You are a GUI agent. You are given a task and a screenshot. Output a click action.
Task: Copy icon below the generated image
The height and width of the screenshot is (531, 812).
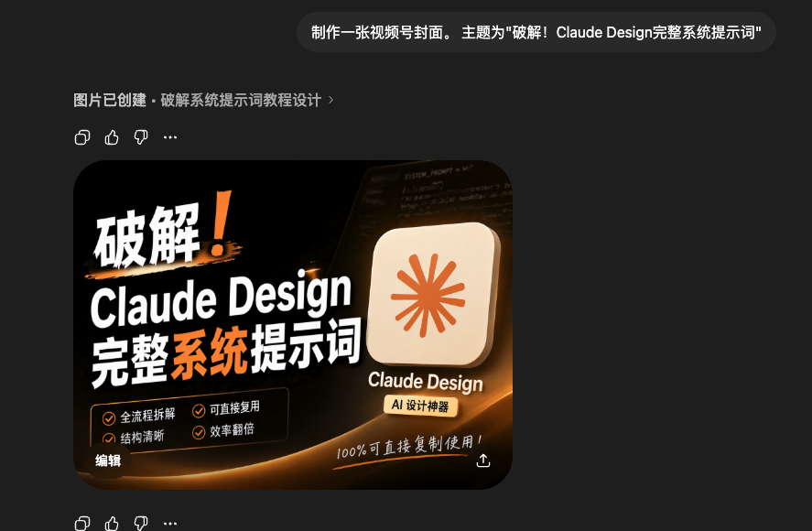click(x=82, y=524)
